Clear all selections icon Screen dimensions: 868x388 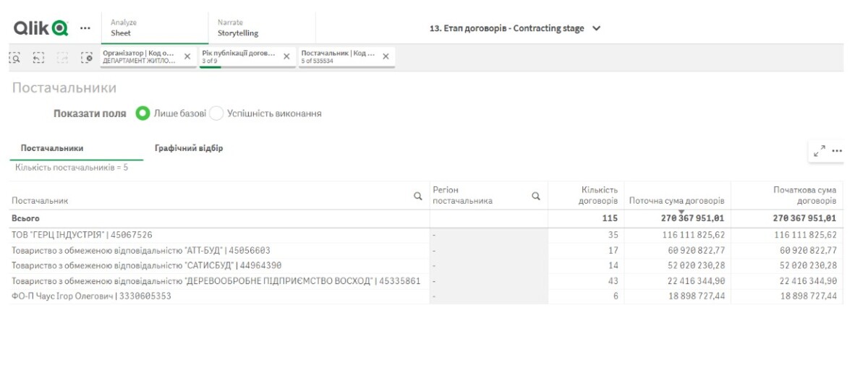coord(87,56)
